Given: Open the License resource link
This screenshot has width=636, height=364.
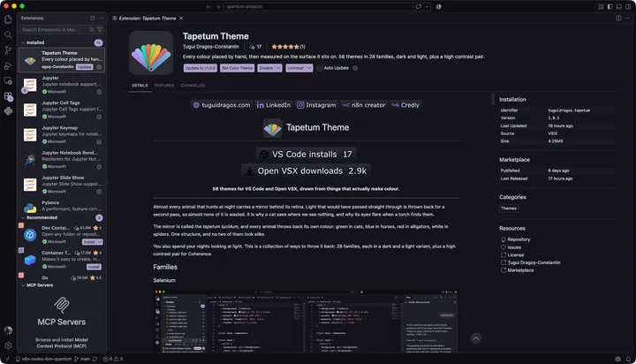Looking at the screenshot, I should 516,254.
